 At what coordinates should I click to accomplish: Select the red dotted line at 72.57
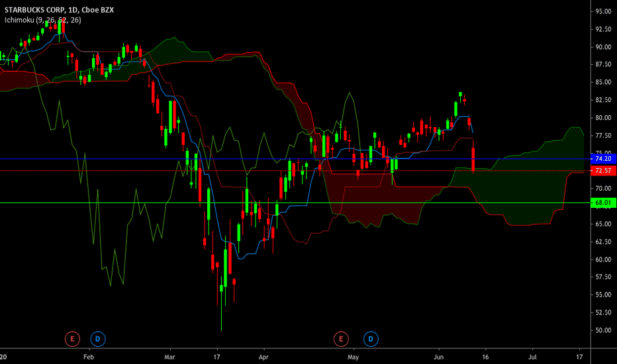295,170
